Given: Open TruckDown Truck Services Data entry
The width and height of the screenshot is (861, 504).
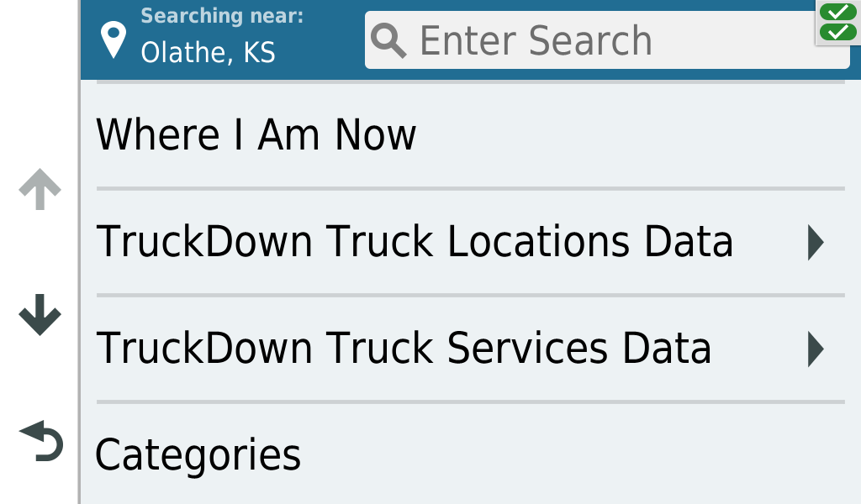Looking at the screenshot, I should (471, 349).
